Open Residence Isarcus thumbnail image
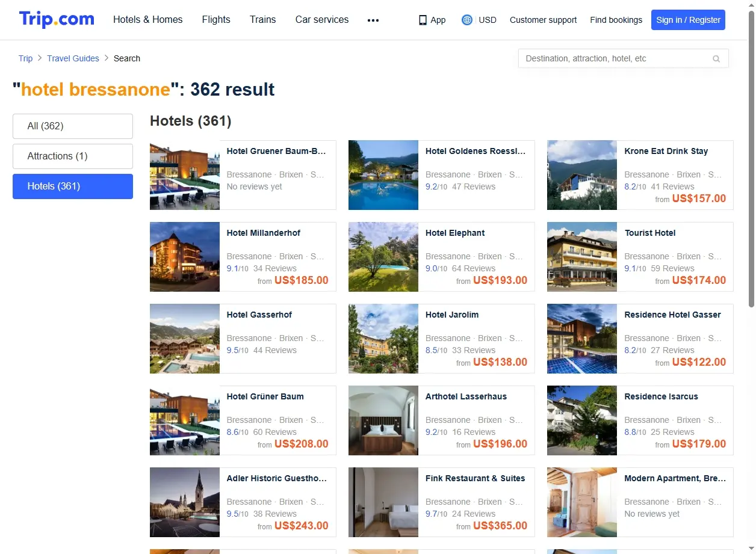The width and height of the screenshot is (756, 554). (582, 420)
